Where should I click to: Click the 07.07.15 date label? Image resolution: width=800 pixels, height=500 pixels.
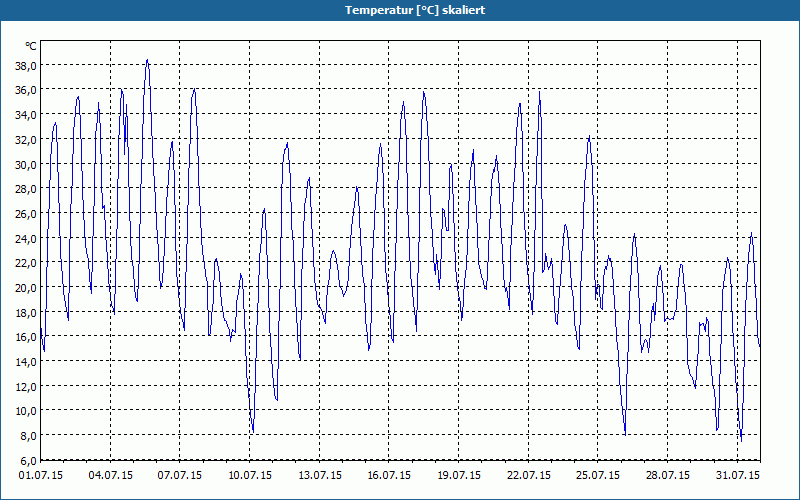coord(180,475)
